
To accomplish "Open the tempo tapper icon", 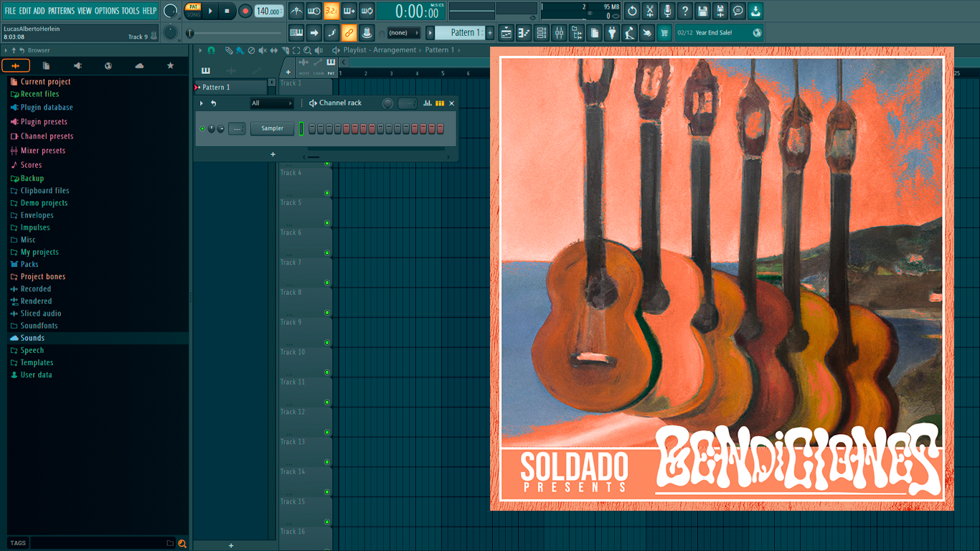I will [629, 33].
